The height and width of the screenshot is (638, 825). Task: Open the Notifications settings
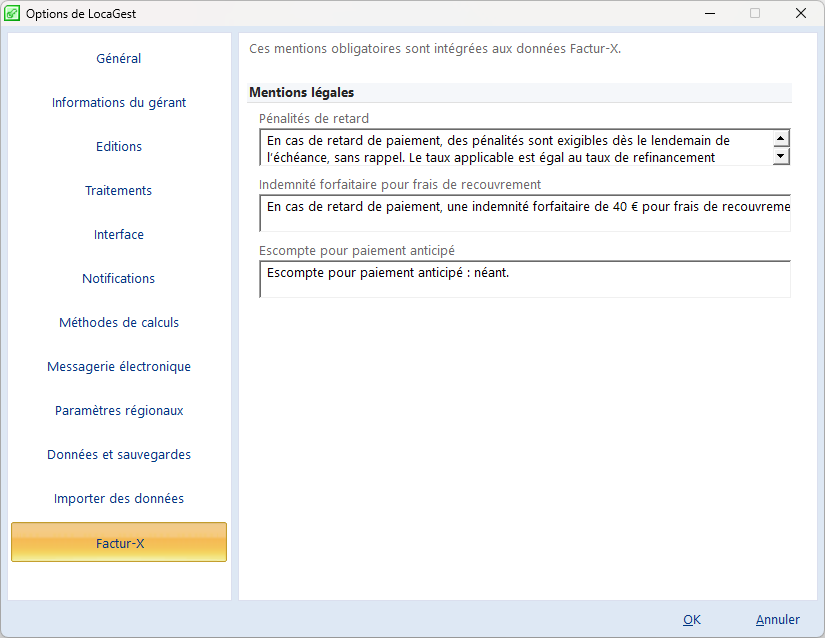point(118,278)
